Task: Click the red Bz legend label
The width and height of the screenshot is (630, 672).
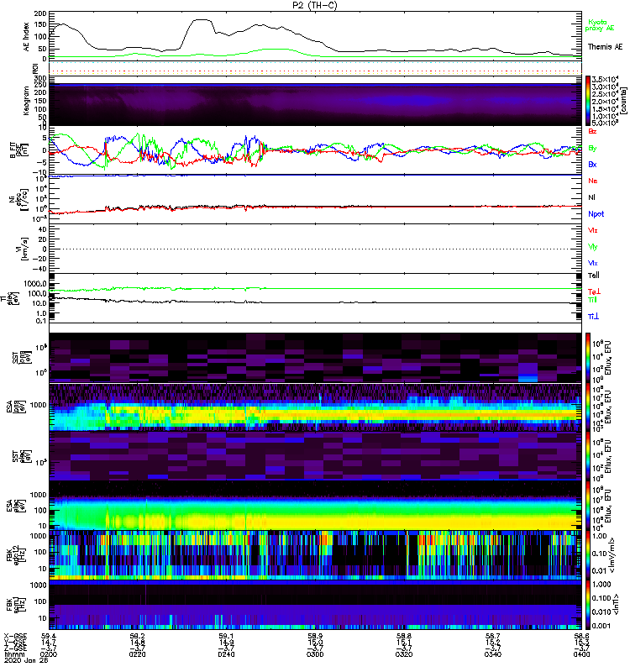Action: 592,131
